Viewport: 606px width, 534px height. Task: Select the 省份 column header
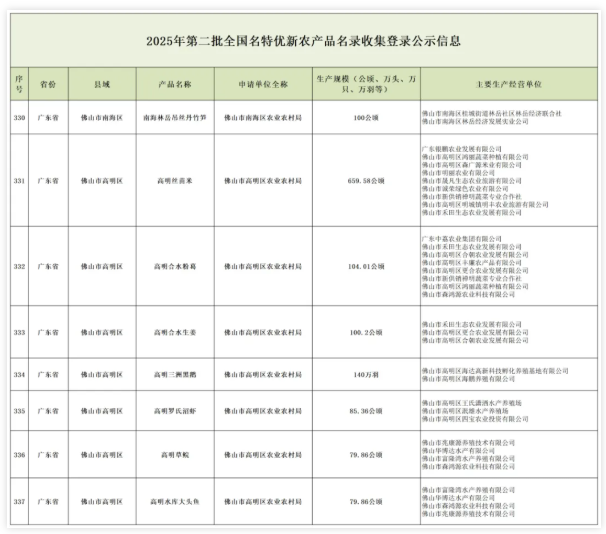47,84
